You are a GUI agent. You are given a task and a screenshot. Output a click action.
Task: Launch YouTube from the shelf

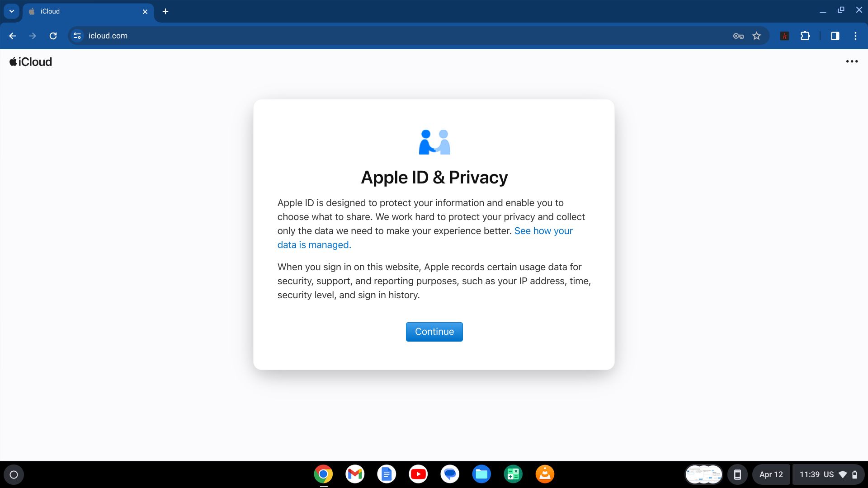click(418, 474)
